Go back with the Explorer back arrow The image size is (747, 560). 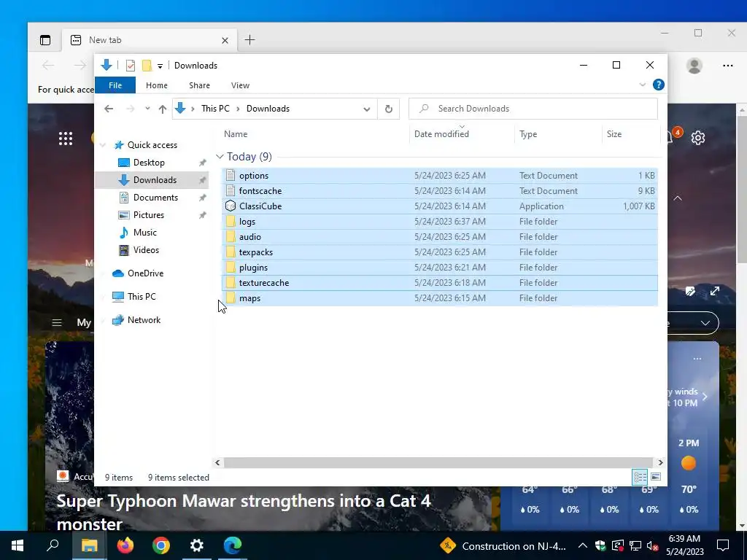109,109
